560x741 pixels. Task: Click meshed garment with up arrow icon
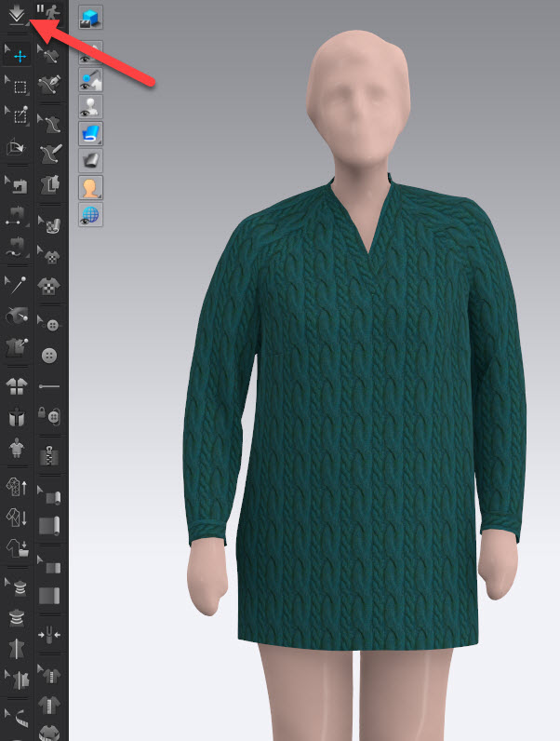[x=17, y=486]
